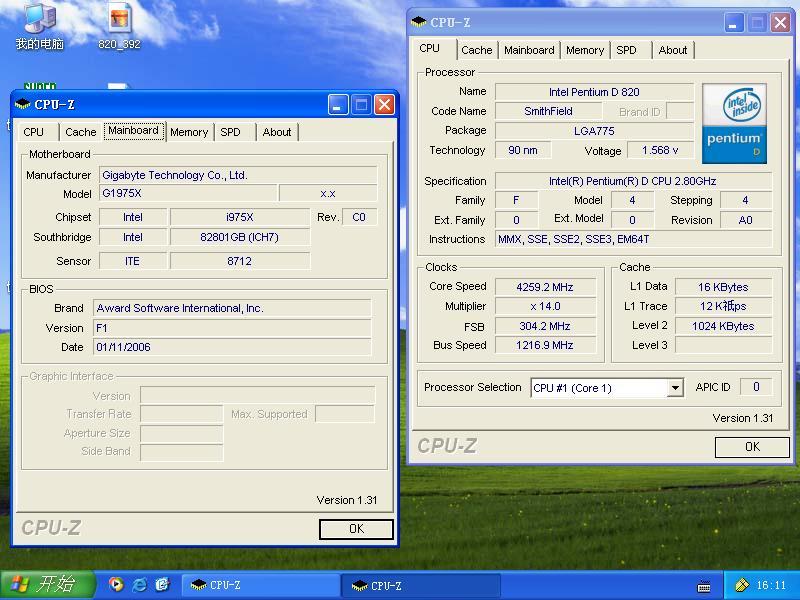This screenshot has width=800, height=600.
Task: Click the Revision value A0
Action: coord(746,220)
